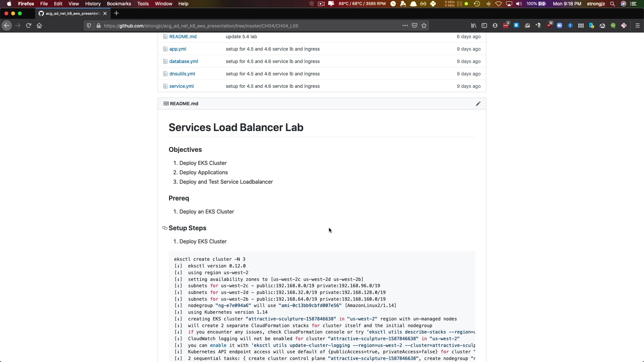
Task: Save page to Pocket
Action: 415,26
